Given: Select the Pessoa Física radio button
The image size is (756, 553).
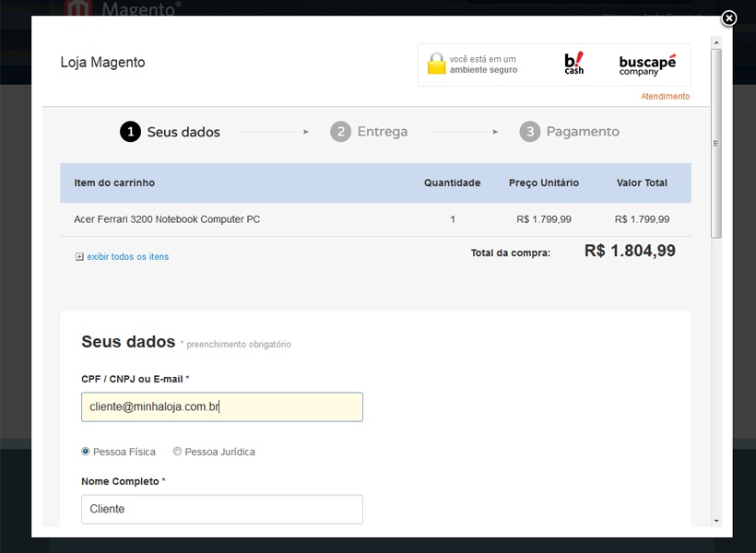Looking at the screenshot, I should point(86,452).
